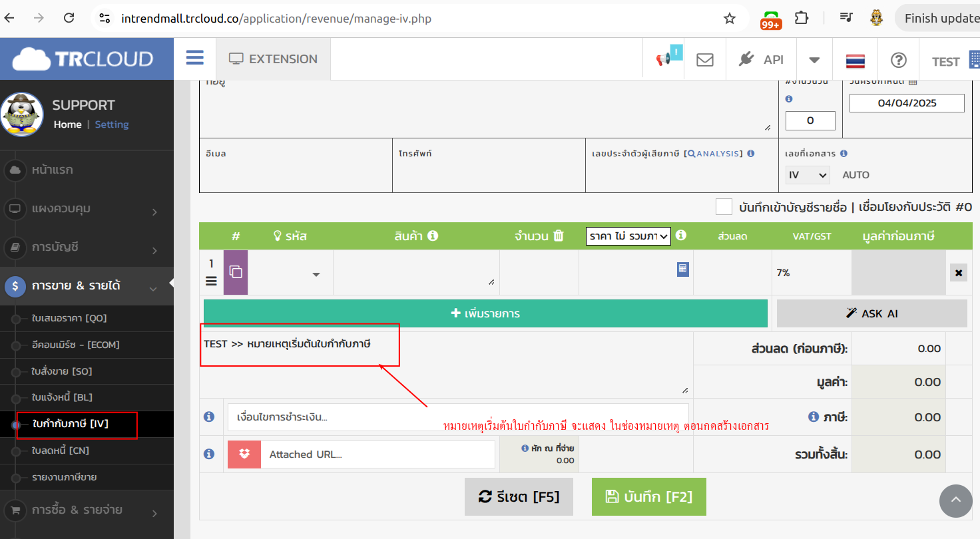
Task: Click the lightbulb รหัส header icon
Action: (278, 236)
